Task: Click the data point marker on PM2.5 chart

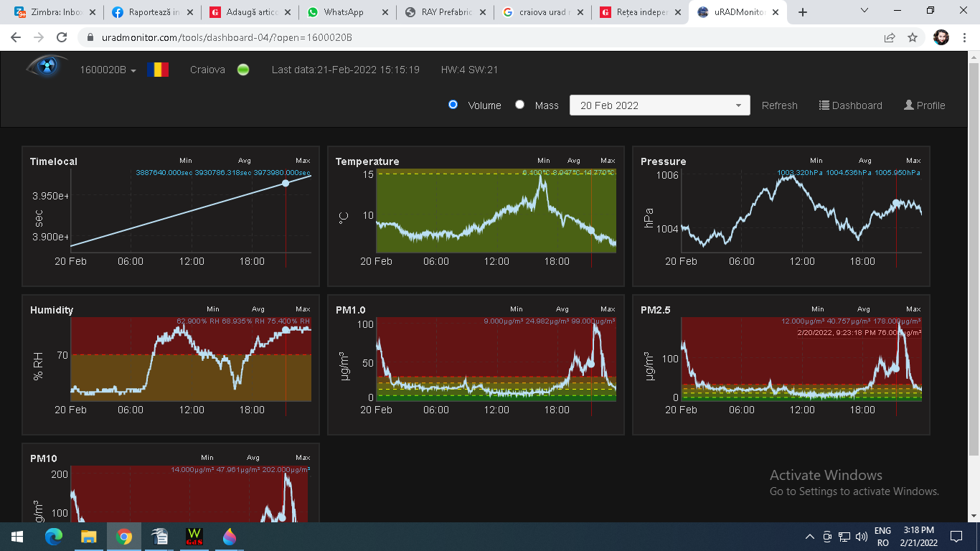Action: [x=895, y=368]
